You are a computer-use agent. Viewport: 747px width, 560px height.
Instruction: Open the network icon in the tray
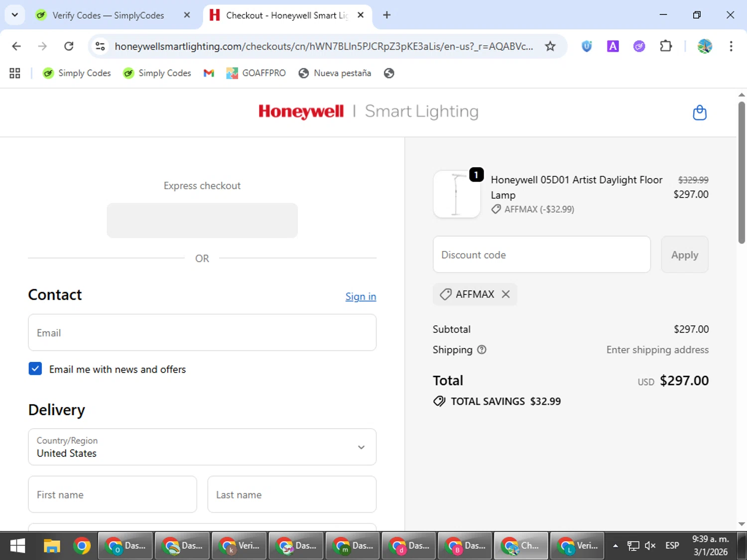[633, 546]
